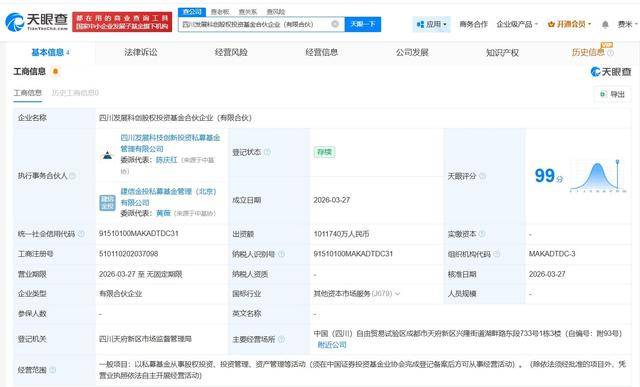Click the Tianyancha logo icon
Viewport: 640px width, 387px height.
tap(15, 22)
